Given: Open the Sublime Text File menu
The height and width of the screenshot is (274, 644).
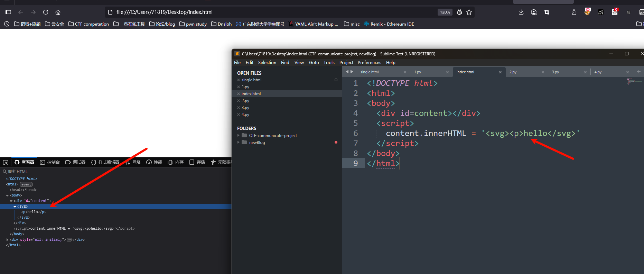Looking at the screenshot, I should click(x=237, y=63).
